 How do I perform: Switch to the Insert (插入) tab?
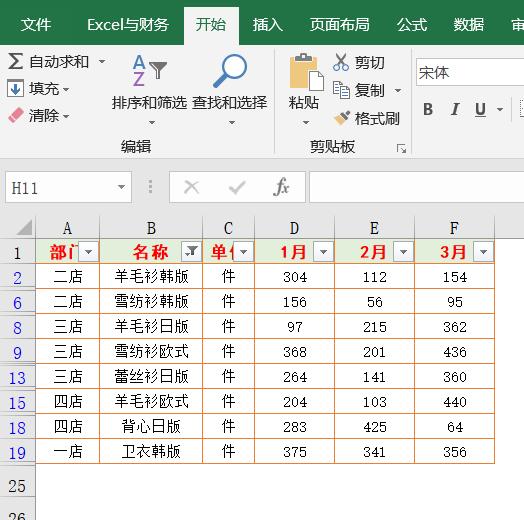click(268, 25)
